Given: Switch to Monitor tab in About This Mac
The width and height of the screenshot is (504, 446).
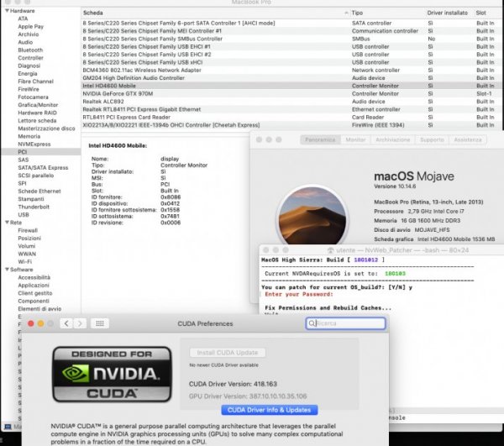Looking at the screenshot, I should point(355,139).
